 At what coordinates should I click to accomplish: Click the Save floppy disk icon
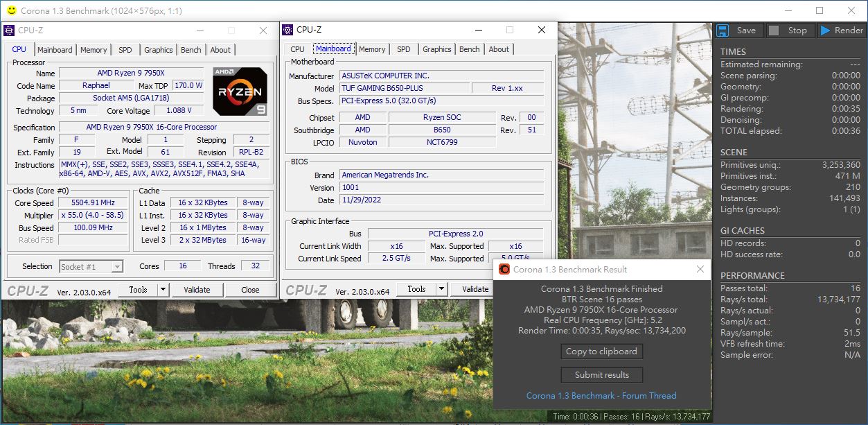click(x=722, y=31)
